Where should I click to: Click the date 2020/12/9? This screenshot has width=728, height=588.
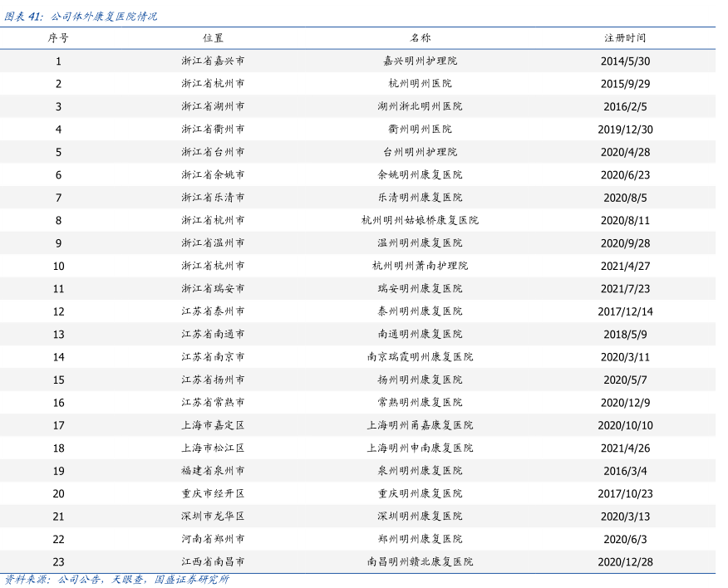point(625,402)
